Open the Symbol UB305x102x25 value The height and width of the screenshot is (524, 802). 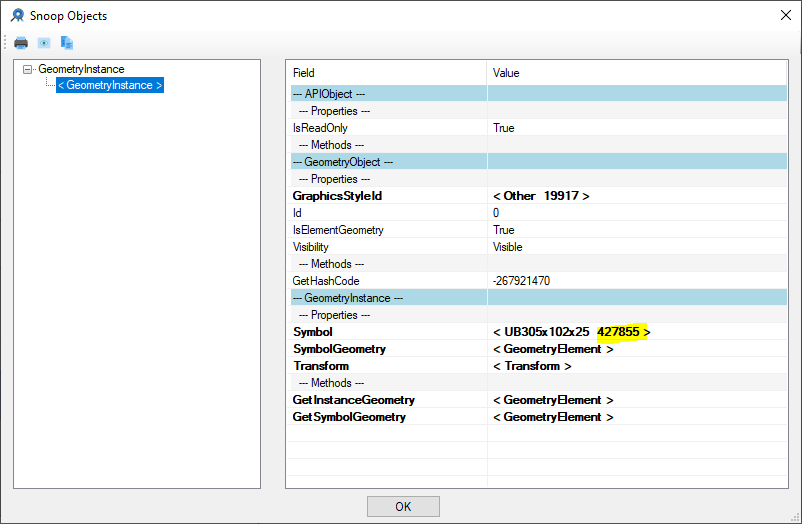point(571,332)
